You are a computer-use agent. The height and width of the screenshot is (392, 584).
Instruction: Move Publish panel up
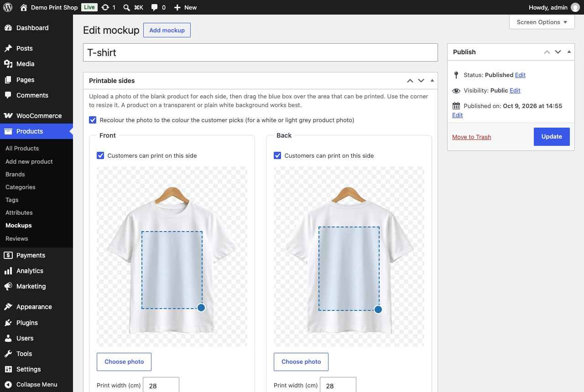(x=547, y=52)
